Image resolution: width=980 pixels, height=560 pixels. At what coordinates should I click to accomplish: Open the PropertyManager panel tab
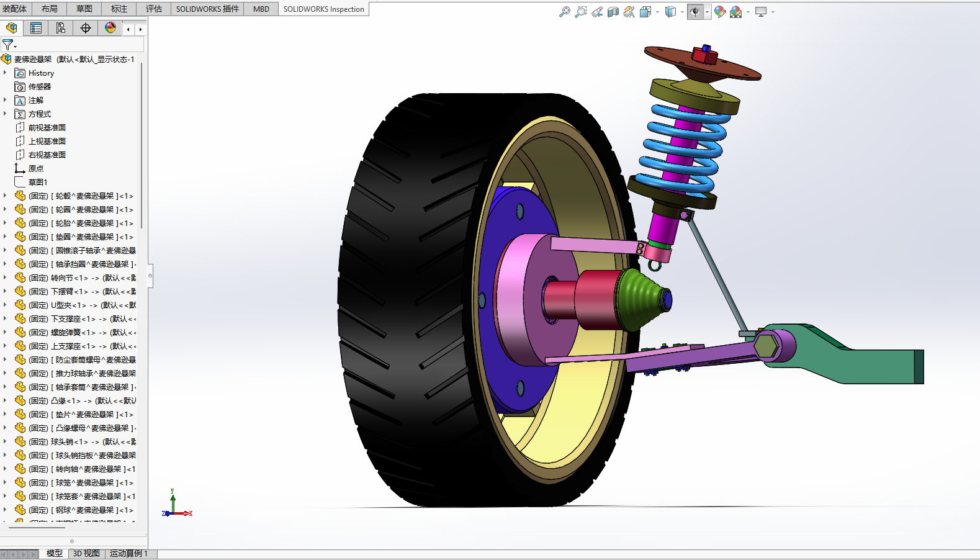click(x=36, y=28)
